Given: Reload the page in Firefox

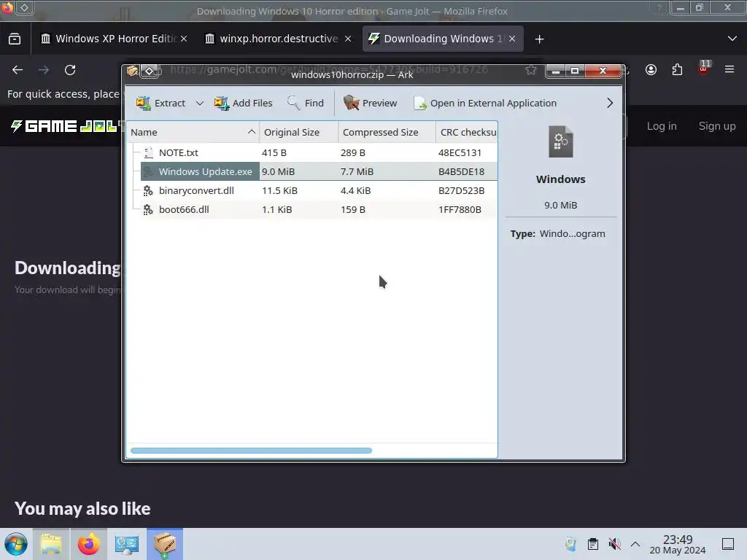Looking at the screenshot, I should pyautogui.click(x=70, y=70).
